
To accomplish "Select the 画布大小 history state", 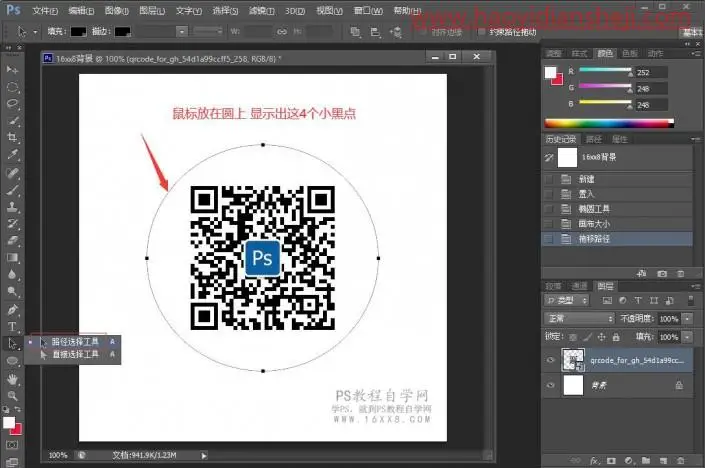I will (x=618, y=224).
